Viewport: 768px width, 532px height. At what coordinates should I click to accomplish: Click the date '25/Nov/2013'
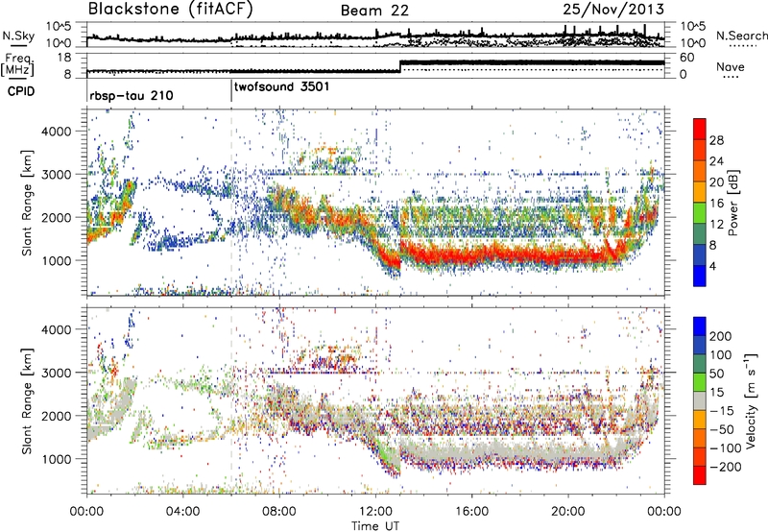[x=613, y=10]
